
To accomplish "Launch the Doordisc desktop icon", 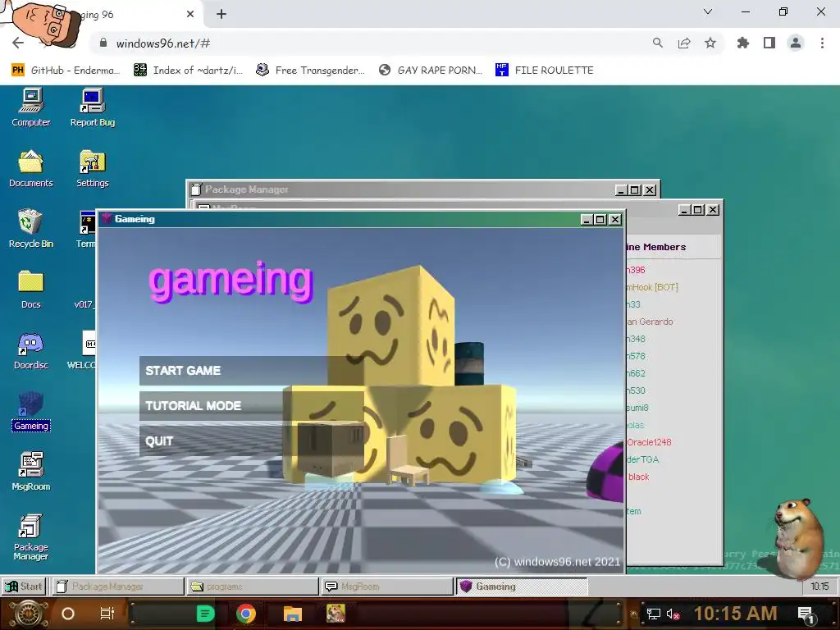I will tap(31, 350).
